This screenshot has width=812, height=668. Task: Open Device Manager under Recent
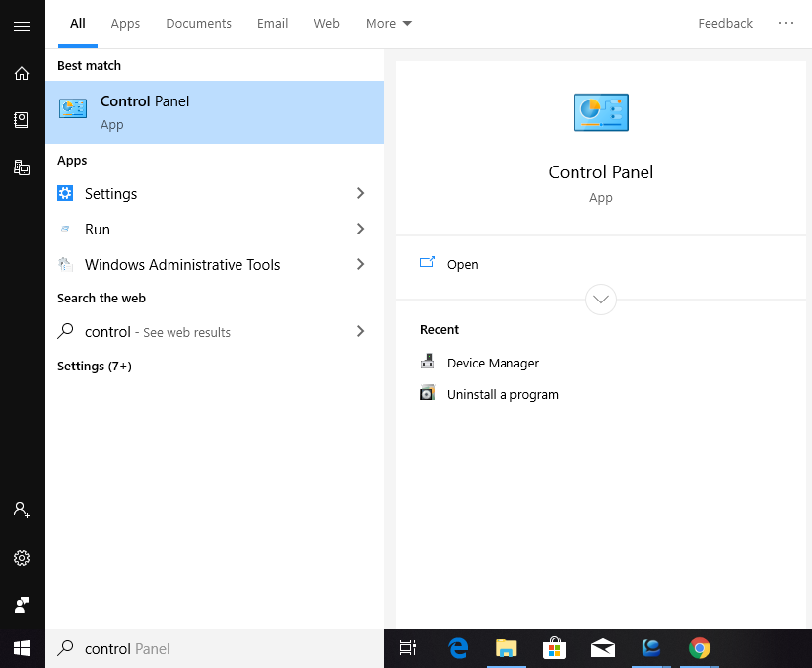click(493, 363)
